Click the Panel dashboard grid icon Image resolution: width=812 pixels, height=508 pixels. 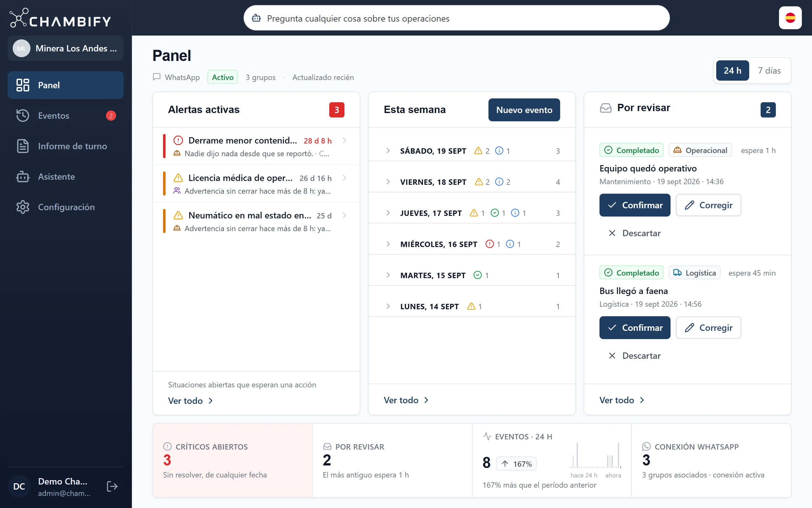[x=23, y=85]
